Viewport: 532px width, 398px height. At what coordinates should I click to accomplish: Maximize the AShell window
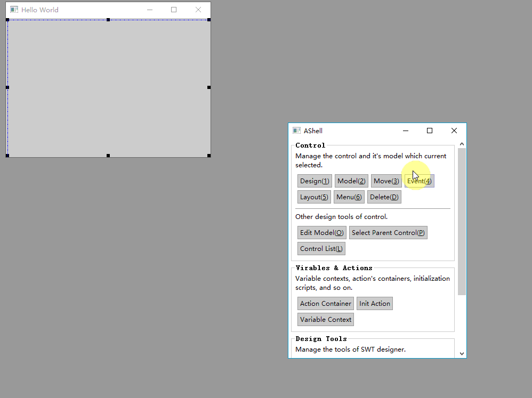430,131
